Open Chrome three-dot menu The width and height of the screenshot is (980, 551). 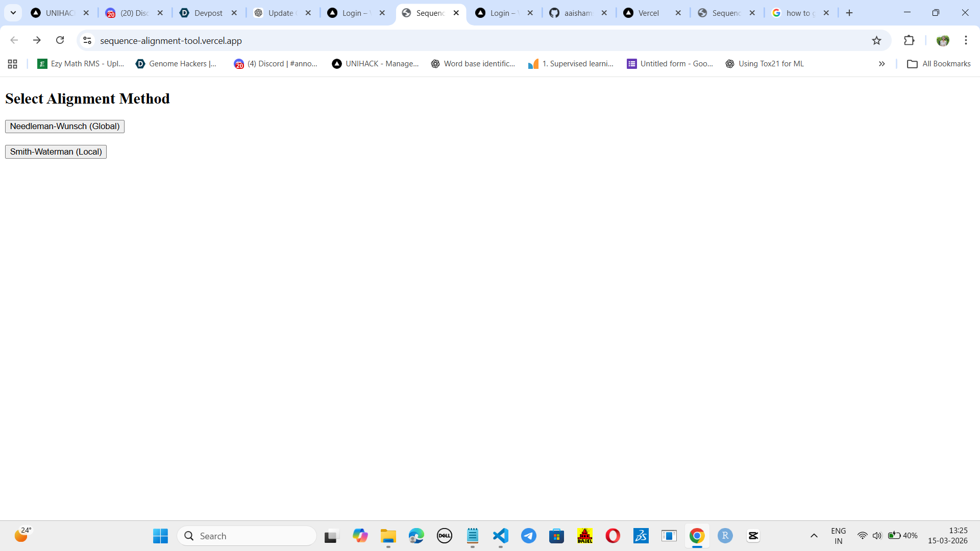[966, 41]
